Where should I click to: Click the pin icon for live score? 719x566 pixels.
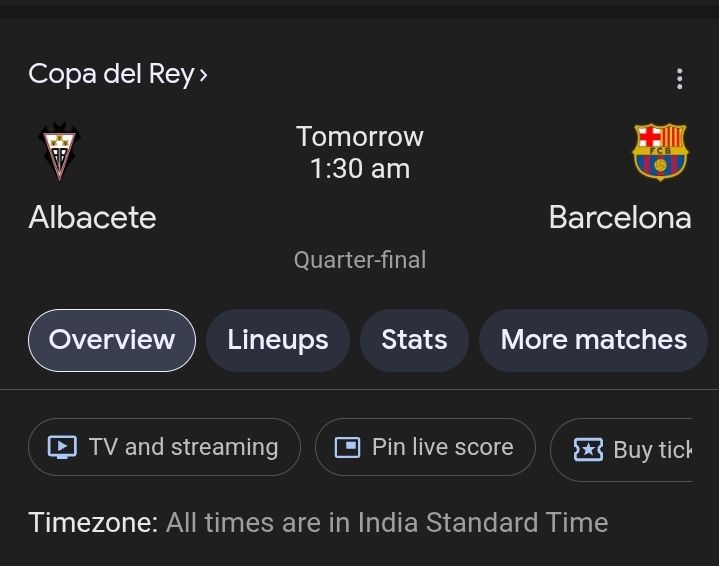(347, 447)
